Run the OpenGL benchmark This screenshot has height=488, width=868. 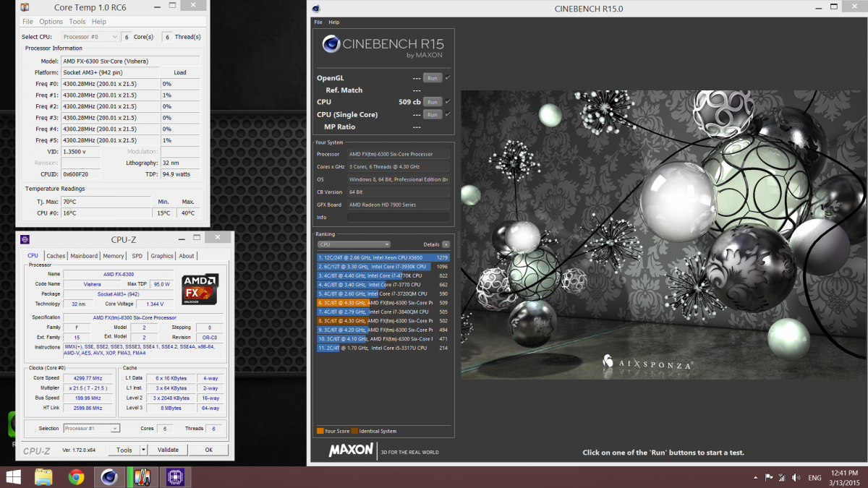tap(432, 77)
